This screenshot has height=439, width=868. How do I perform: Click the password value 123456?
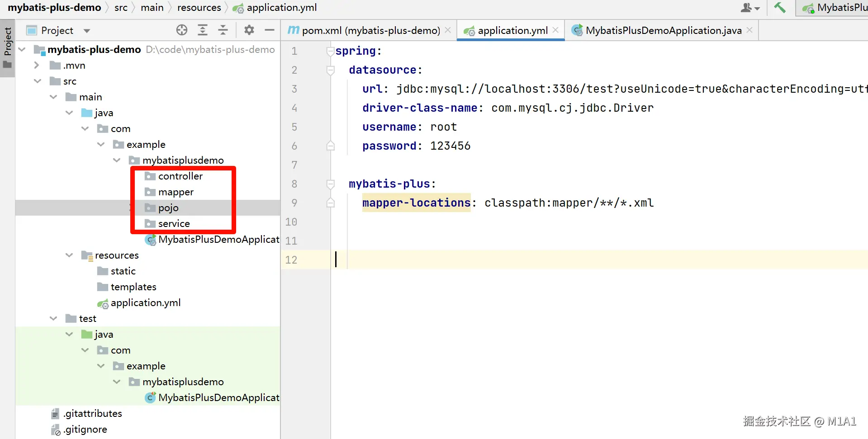tap(450, 146)
